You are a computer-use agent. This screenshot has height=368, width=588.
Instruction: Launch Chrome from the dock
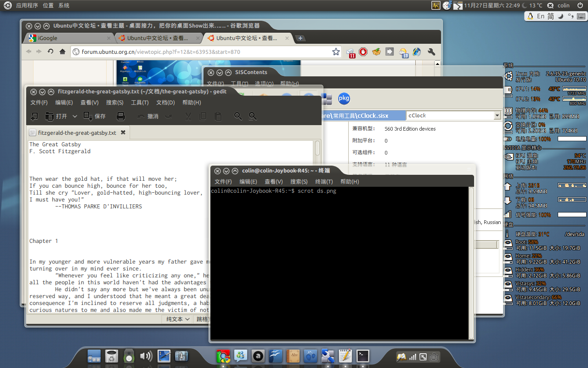pos(223,356)
